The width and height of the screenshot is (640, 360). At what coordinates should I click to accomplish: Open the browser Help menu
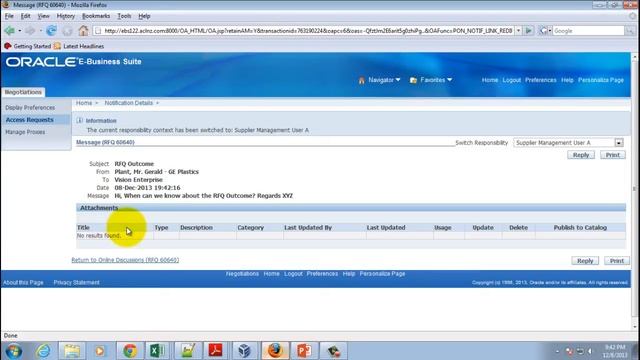click(144, 16)
